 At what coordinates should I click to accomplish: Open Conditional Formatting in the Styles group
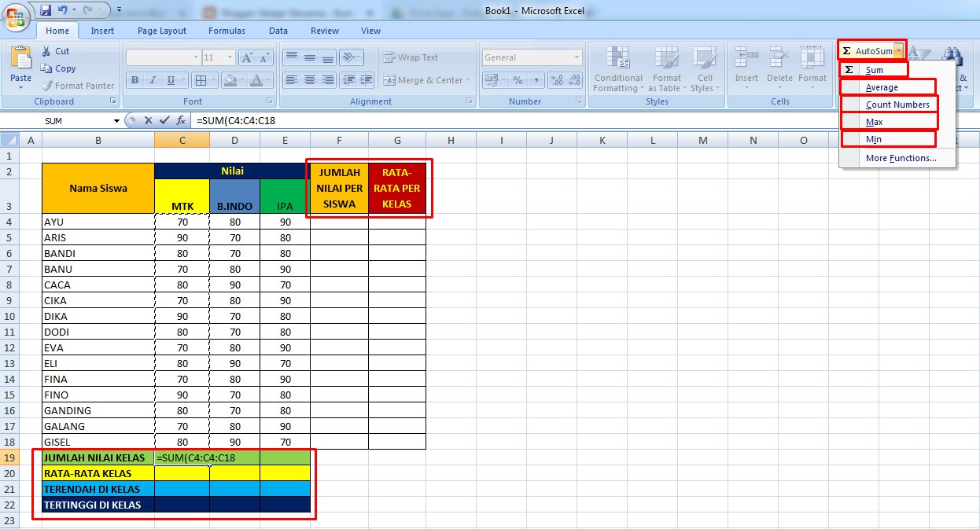(618, 71)
